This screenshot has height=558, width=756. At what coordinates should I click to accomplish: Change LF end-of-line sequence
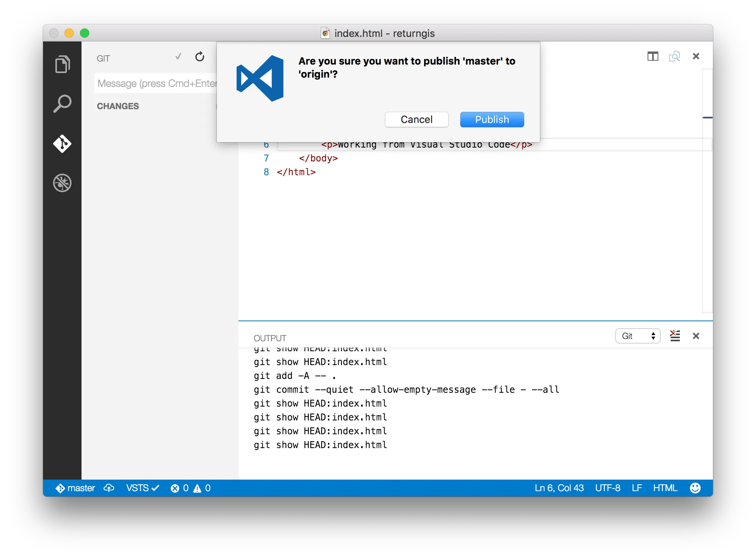pyautogui.click(x=637, y=488)
